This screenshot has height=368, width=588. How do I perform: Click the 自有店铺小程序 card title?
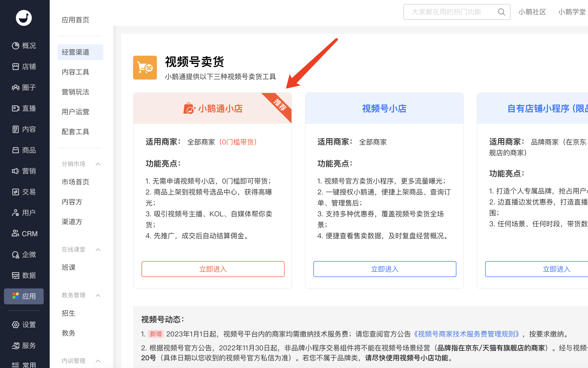(x=548, y=109)
